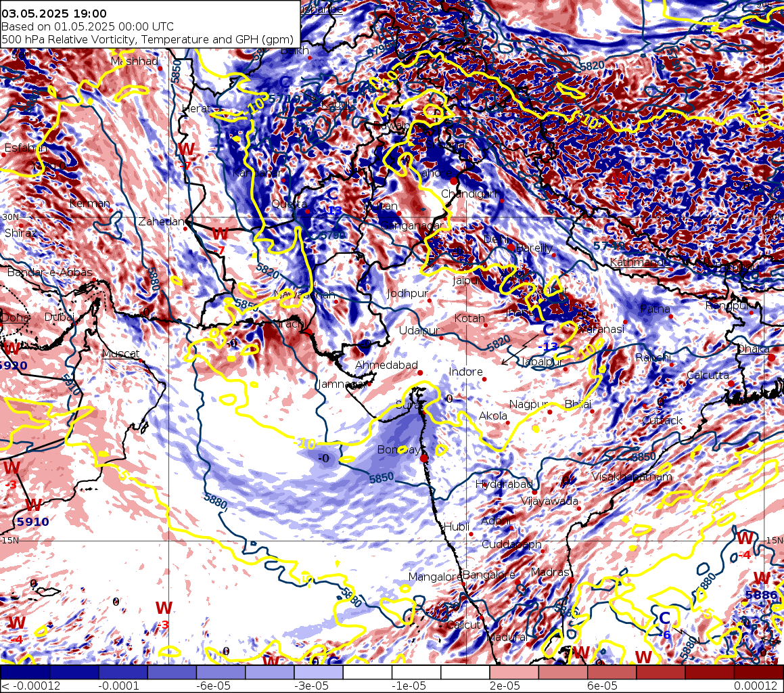Click the -6e-05 scale label
The width and height of the screenshot is (784, 693).
[215, 686]
